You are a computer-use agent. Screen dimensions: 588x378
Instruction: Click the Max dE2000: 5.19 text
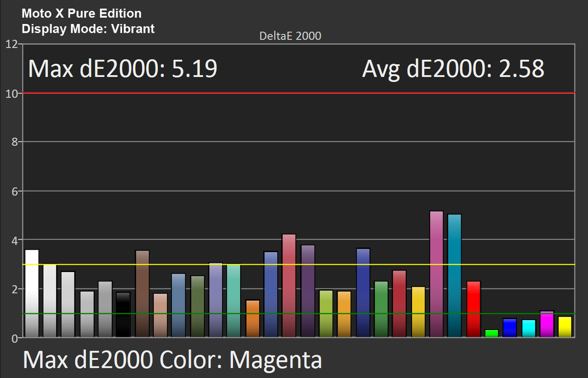pos(122,69)
